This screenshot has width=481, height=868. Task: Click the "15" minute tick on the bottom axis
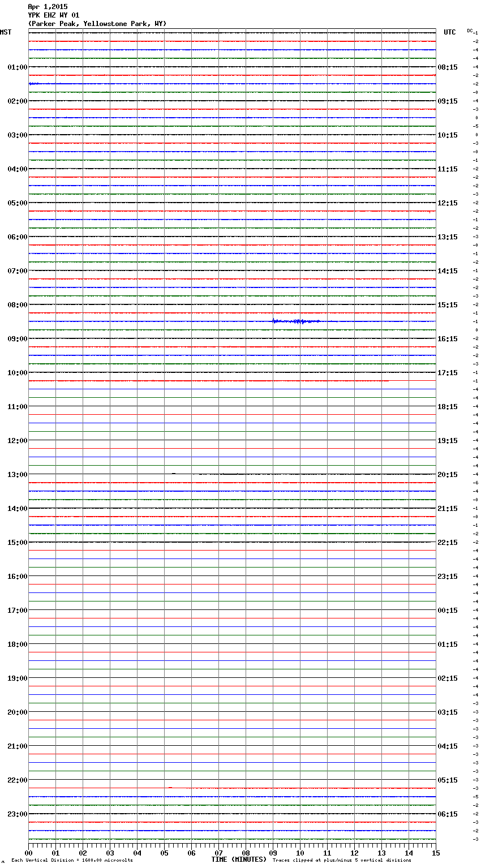[436, 853]
